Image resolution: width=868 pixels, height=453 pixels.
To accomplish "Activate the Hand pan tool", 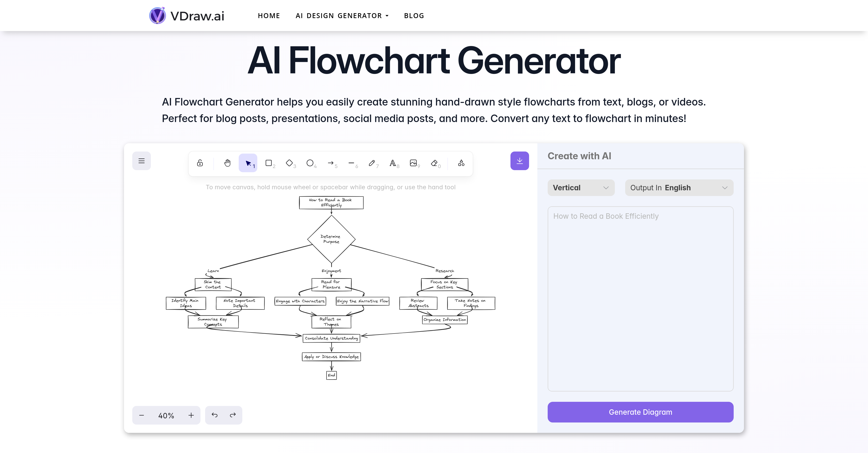I will coord(227,163).
